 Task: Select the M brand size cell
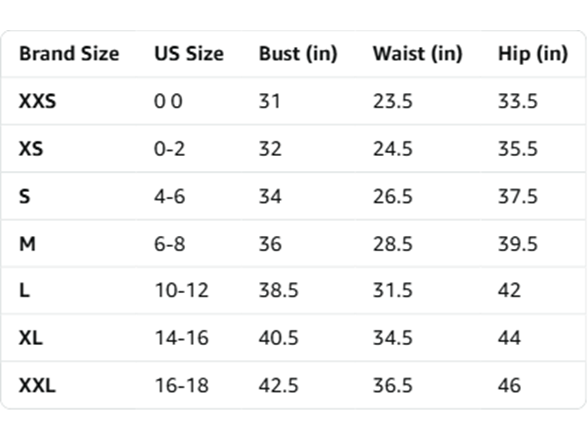[x=27, y=244]
